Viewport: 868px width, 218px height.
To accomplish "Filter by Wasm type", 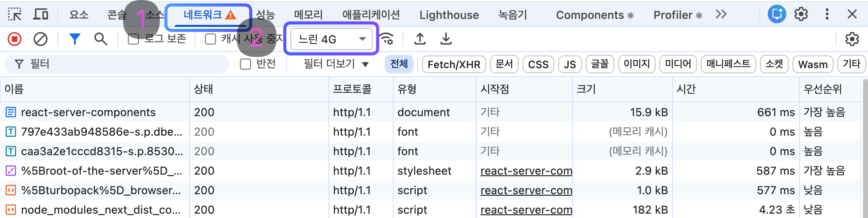I will click(x=813, y=64).
